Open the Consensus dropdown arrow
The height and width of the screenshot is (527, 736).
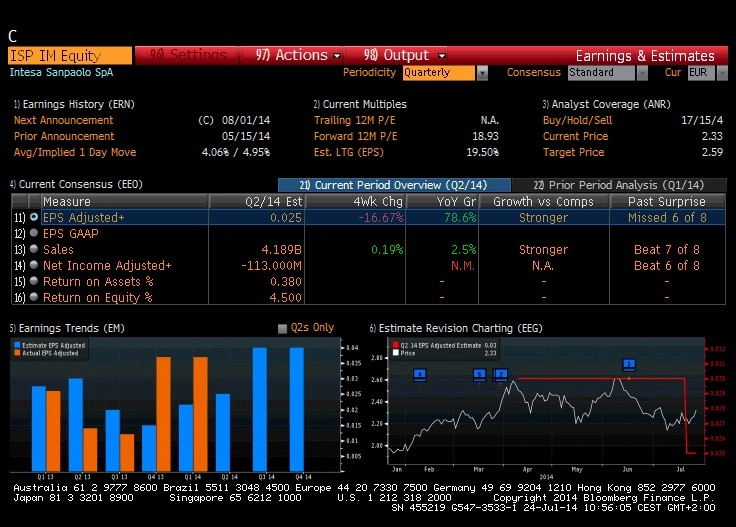coord(642,73)
